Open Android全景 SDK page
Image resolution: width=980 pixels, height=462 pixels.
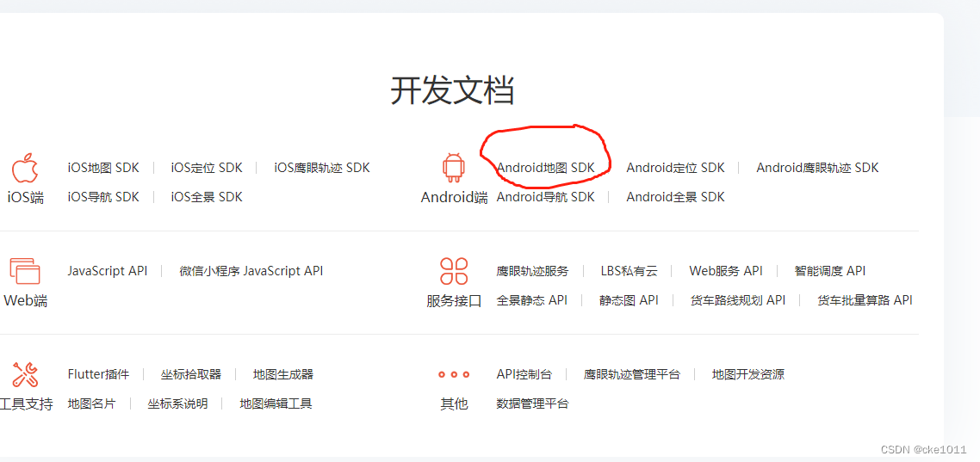pyautogui.click(x=676, y=197)
